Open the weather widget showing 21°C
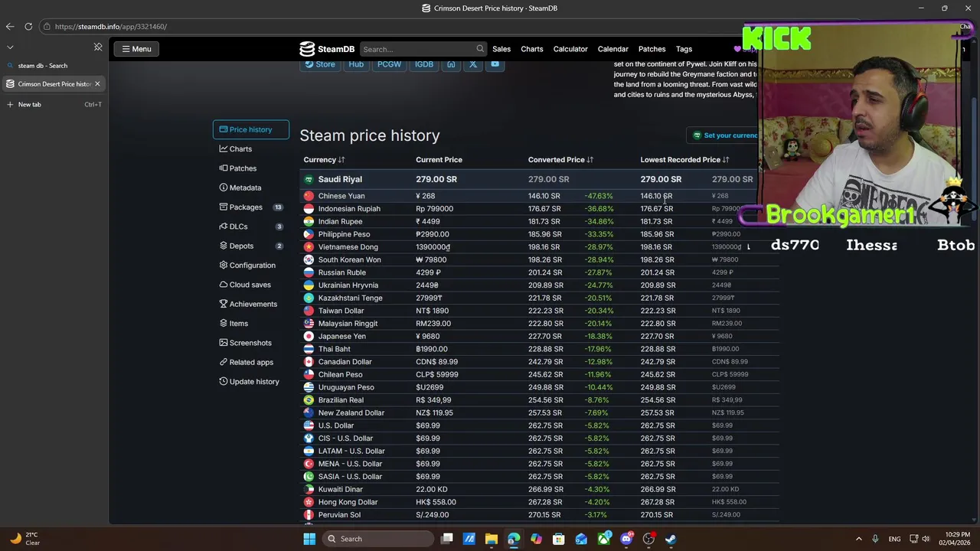This screenshot has height=551, width=980. click(24, 539)
